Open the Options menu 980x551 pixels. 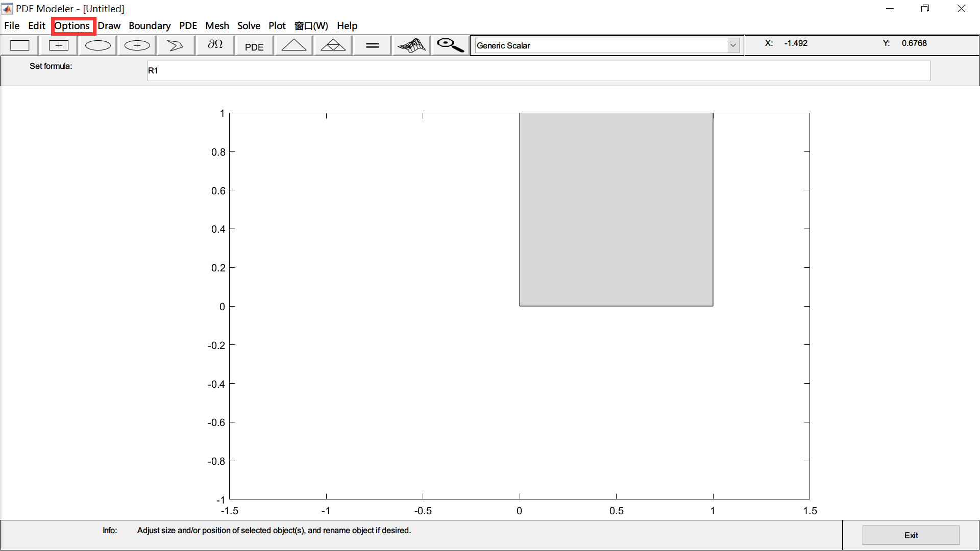pyautogui.click(x=72, y=26)
